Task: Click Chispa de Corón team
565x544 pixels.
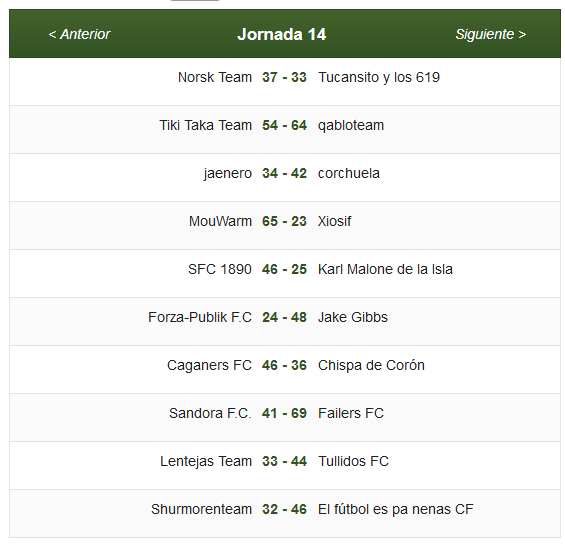Action: [x=371, y=365]
